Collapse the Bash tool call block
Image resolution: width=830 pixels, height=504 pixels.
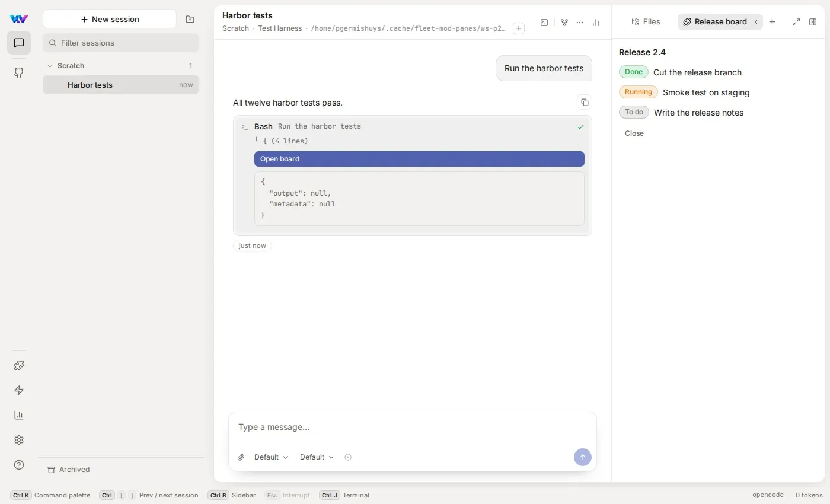click(413, 126)
